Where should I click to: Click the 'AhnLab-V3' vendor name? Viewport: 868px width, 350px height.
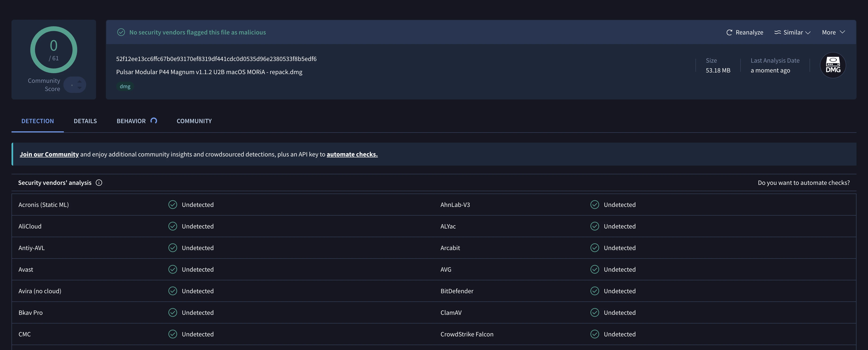[x=455, y=205]
